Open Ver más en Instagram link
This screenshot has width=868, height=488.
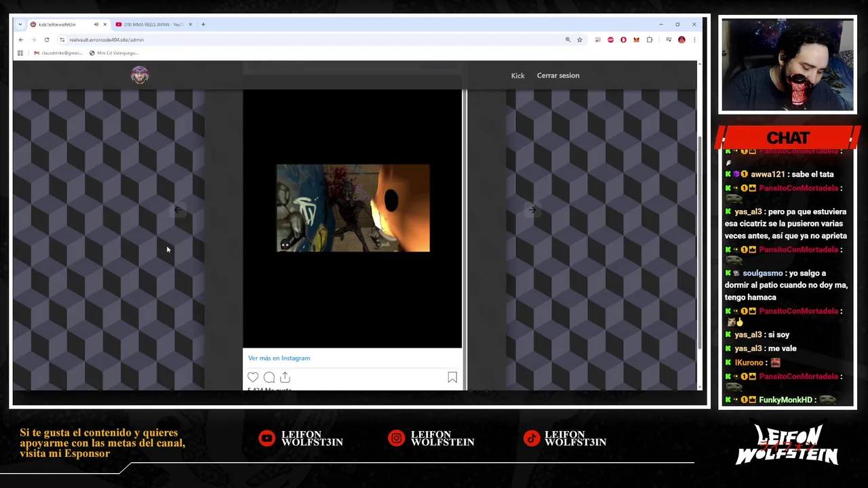279,358
